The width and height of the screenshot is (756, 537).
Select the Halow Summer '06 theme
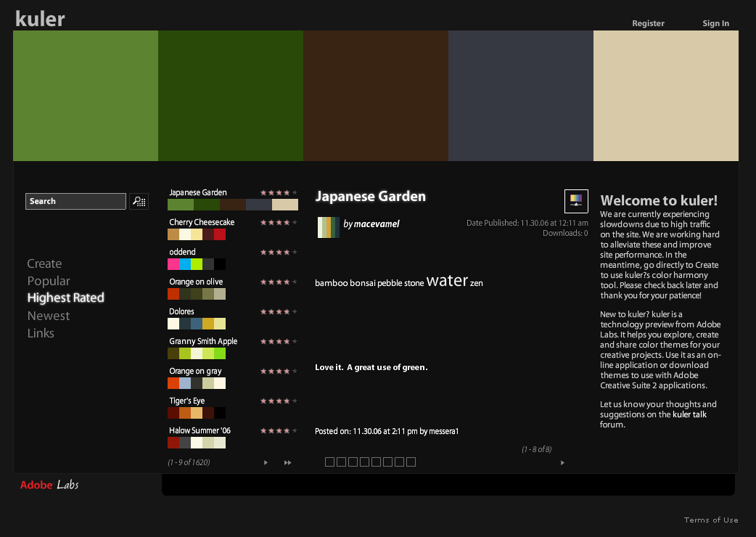click(200, 430)
